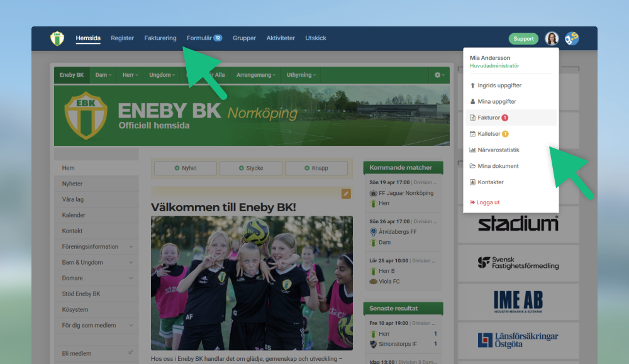
Task: Open the Uthyrning dropdown menu
Action: pyautogui.click(x=301, y=75)
